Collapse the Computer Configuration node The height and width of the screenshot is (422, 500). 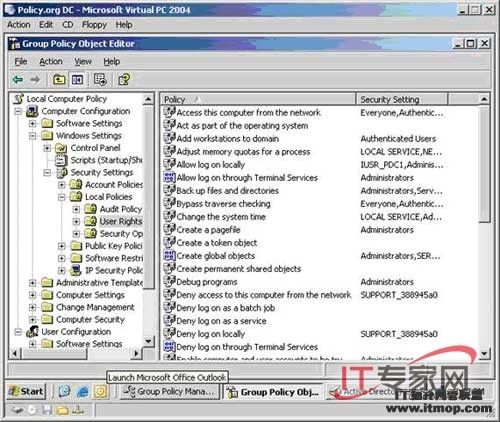point(18,111)
